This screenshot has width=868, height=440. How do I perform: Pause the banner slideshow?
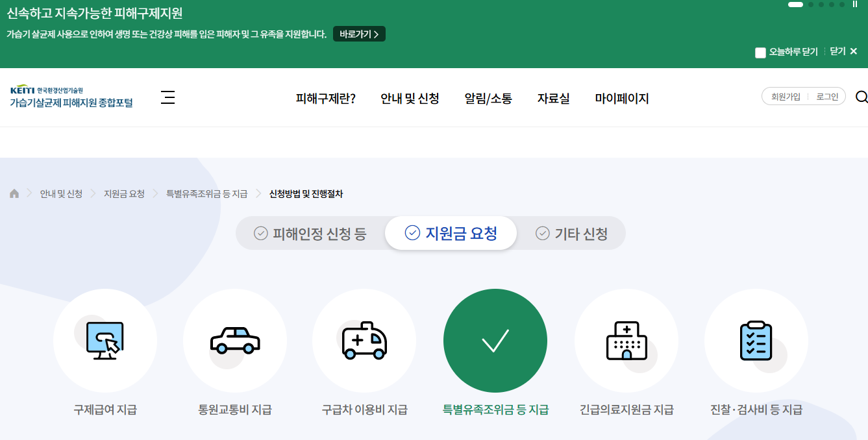855,4
